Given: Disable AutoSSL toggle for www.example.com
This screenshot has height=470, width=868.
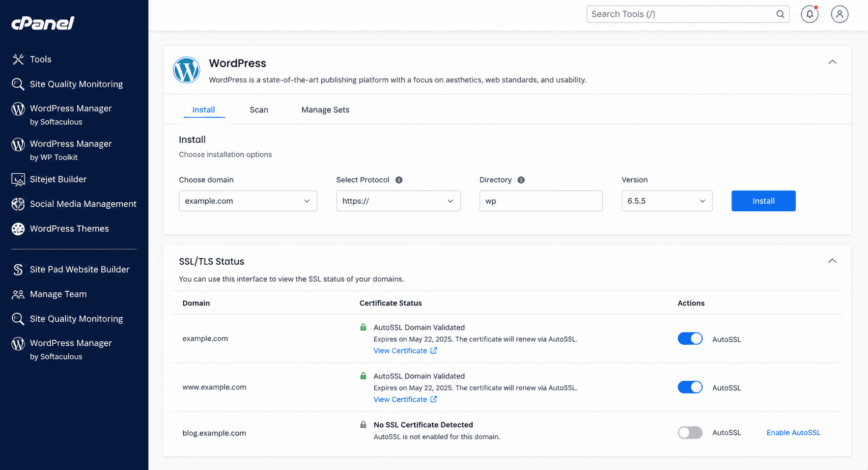Looking at the screenshot, I should tap(690, 387).
